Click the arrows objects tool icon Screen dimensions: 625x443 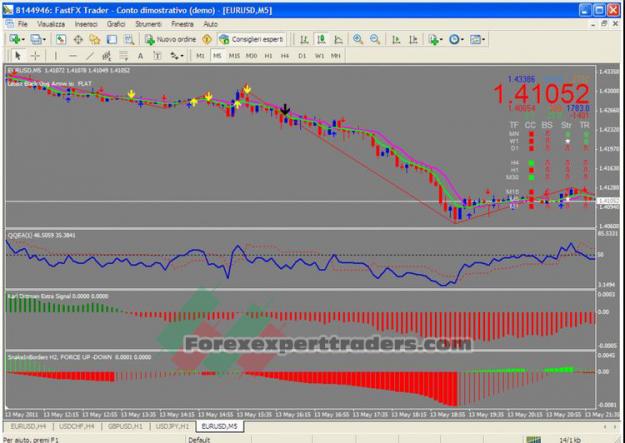pos(175,55)
